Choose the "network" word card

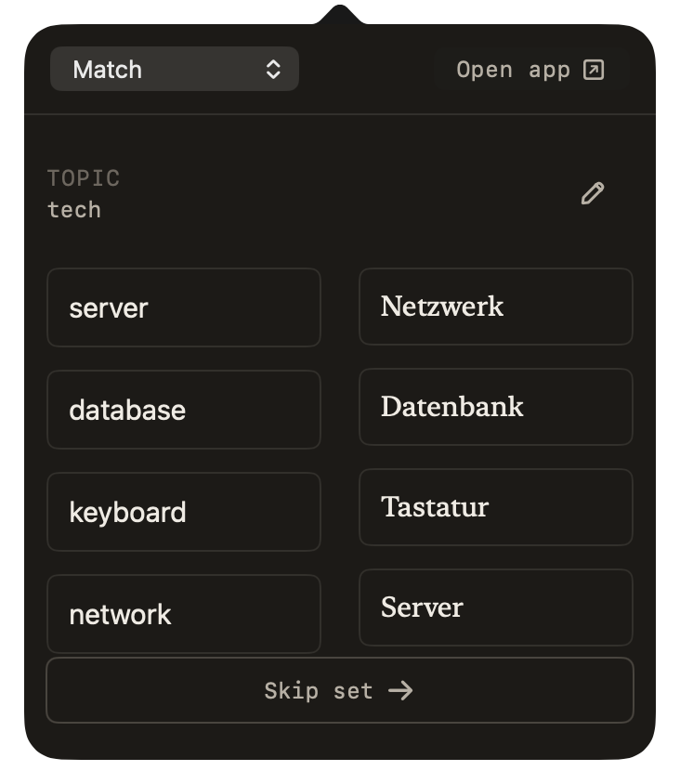pyautogui.click(x=184, y=613)
